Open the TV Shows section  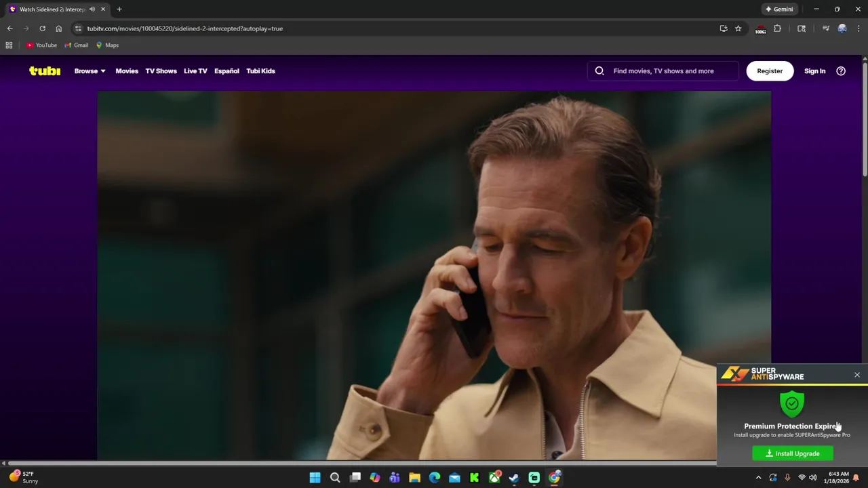point(161,71)
